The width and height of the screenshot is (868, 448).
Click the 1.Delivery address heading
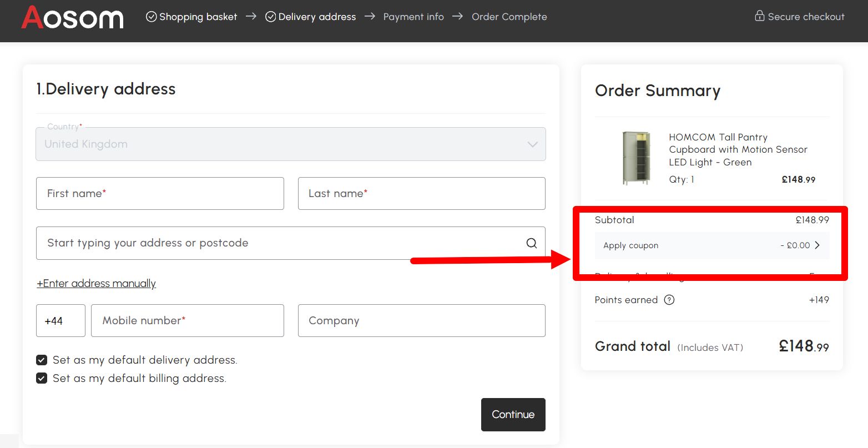tap(106, 89)
